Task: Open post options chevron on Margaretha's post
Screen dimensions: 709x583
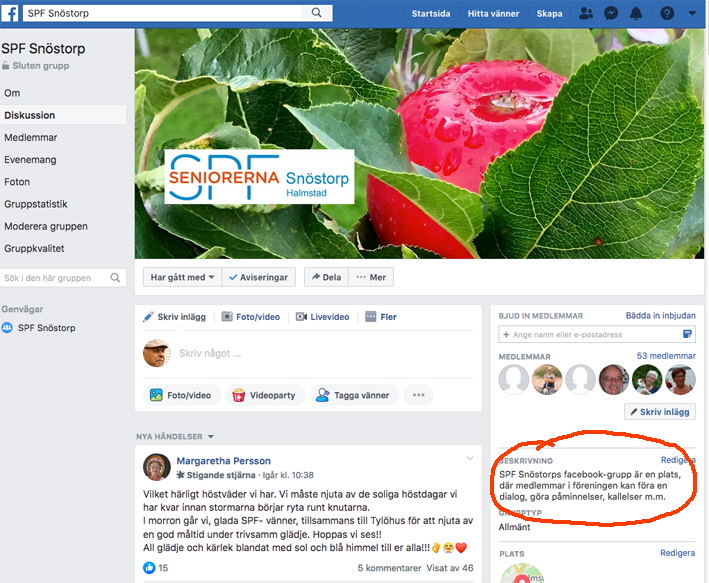Action: [470, 459]
